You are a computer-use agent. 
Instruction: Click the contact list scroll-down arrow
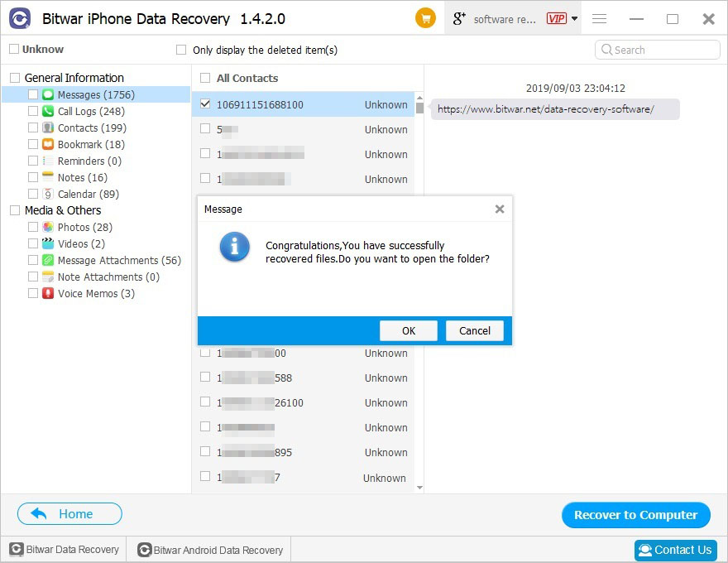click(x=419, y=488)
